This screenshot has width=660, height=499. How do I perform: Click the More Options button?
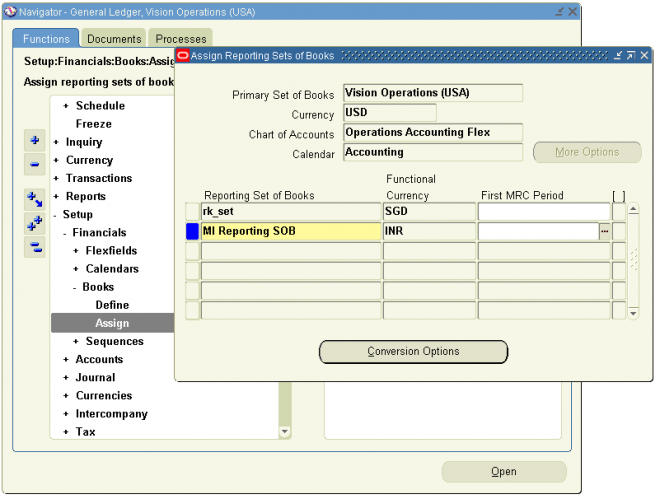coord(587,152)
